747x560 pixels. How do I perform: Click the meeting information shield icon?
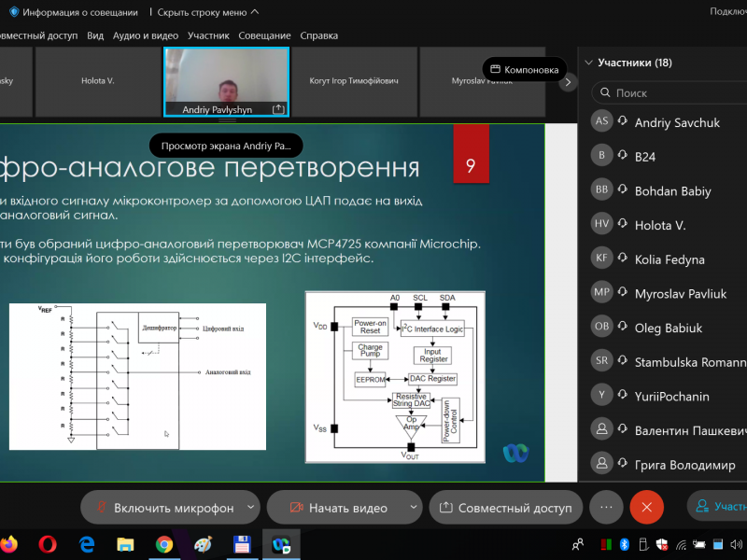click(13, 12)
